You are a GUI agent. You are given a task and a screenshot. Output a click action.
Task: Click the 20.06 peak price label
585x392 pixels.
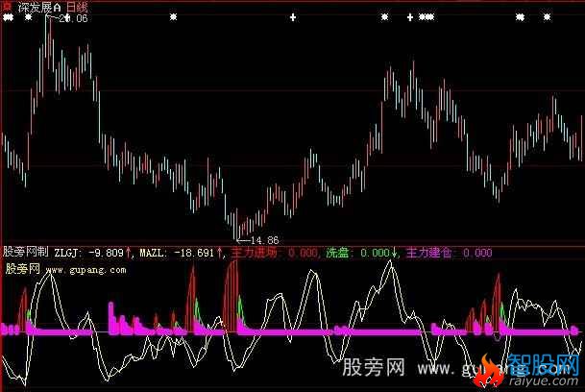pyautogui.click(x=73, y=18)
